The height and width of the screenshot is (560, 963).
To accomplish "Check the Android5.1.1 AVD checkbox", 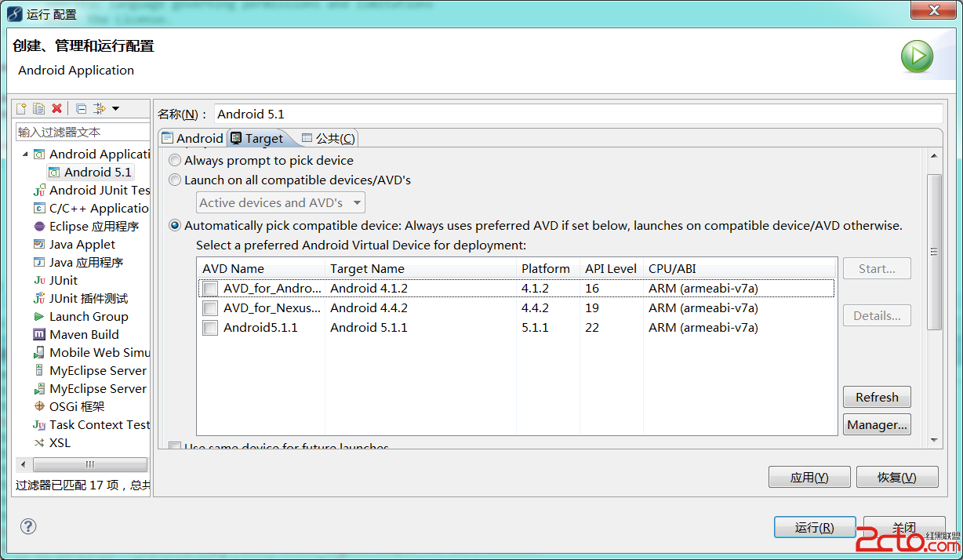I will tap(210, 328).
